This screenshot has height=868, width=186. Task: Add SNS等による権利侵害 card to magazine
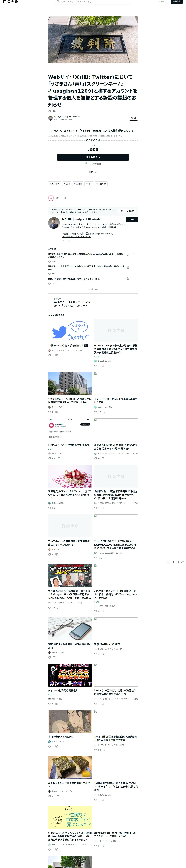coord(54,657)
